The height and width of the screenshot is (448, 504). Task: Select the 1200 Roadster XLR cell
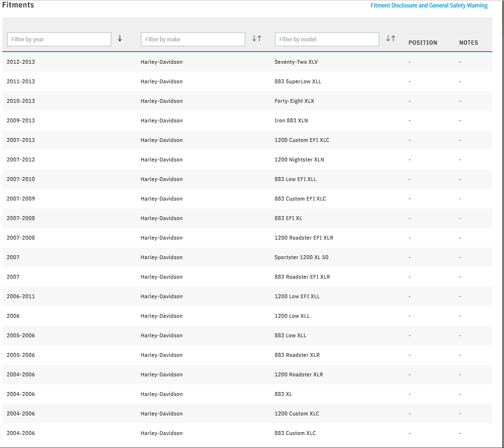click(x=298, y=374)
